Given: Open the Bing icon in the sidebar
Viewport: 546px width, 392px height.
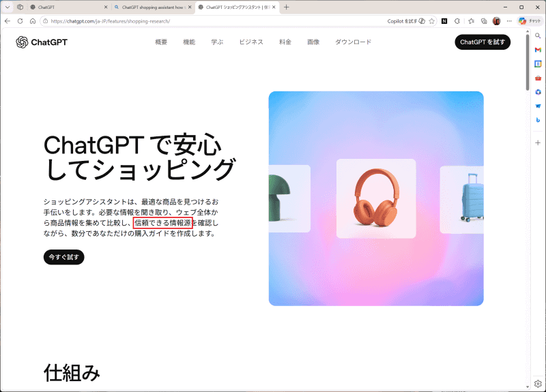Looking at the screenshot, I should pyautogui.click(x=538, y=120).
